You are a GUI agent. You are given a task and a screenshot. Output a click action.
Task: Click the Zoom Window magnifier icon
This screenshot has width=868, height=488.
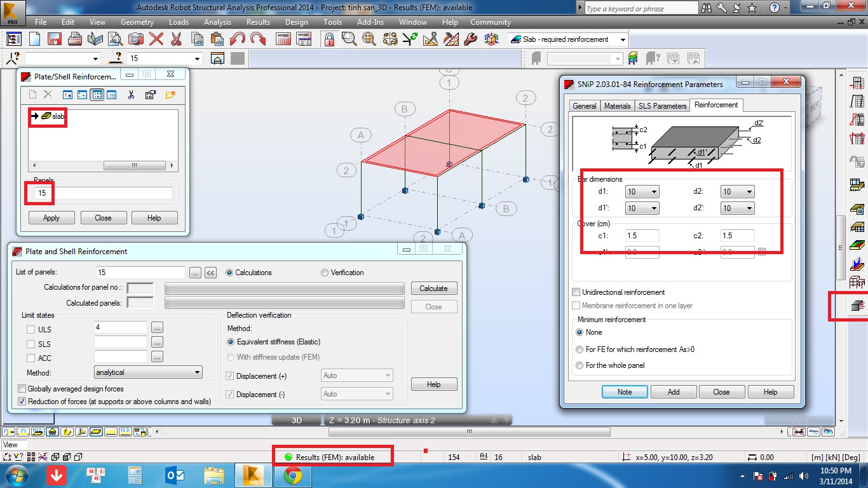[349, 39]
